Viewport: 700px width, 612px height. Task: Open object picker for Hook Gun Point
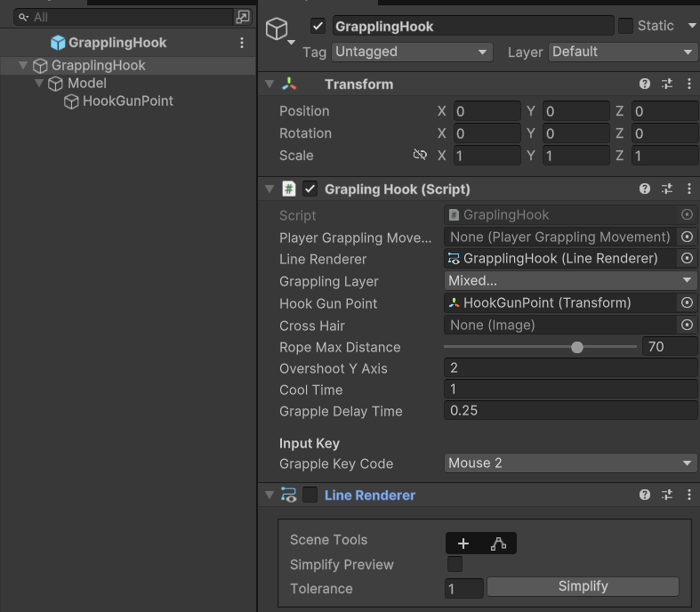(687, 302)
